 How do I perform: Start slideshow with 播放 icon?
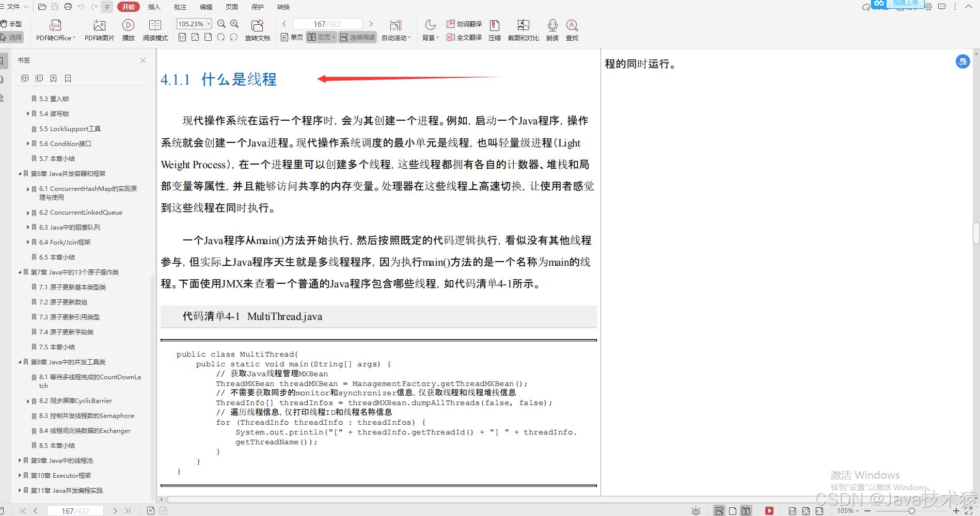(x=128, y=30)
